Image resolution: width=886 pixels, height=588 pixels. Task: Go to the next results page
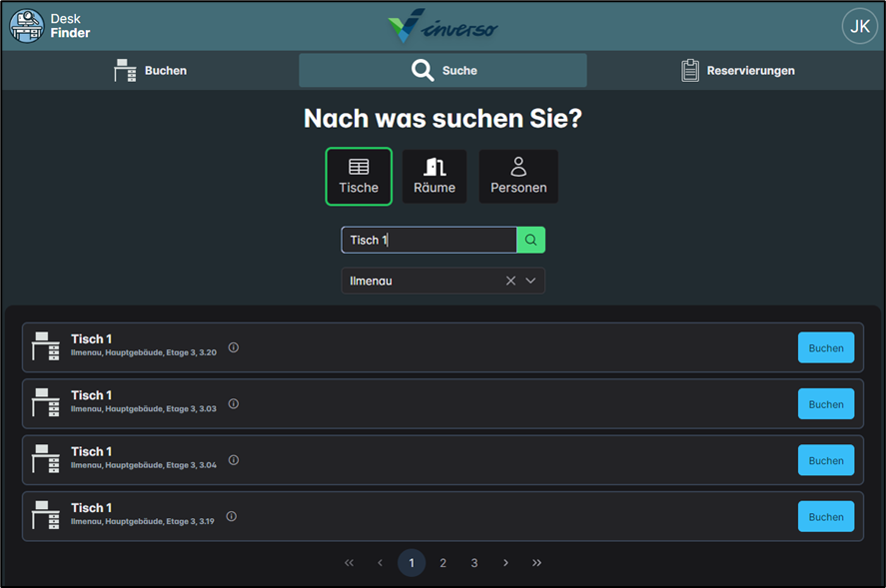(505, 563)
